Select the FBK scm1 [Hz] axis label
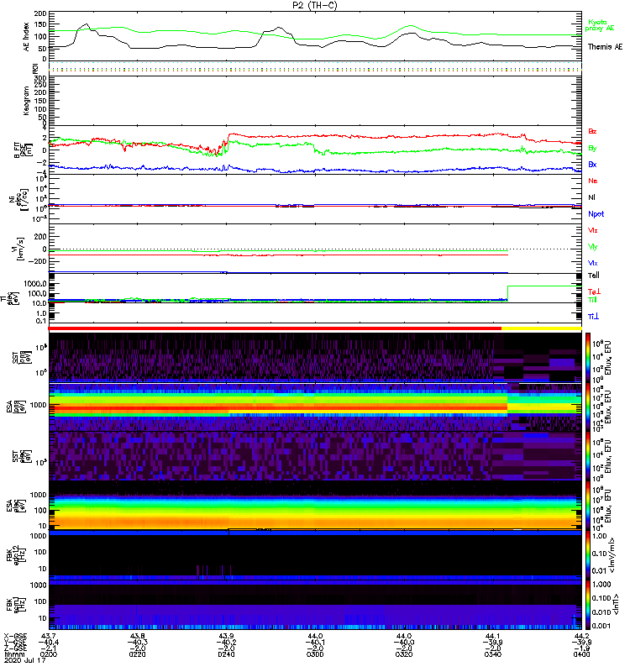Screen dimensions: 630x672 click(x=15, y=604)
